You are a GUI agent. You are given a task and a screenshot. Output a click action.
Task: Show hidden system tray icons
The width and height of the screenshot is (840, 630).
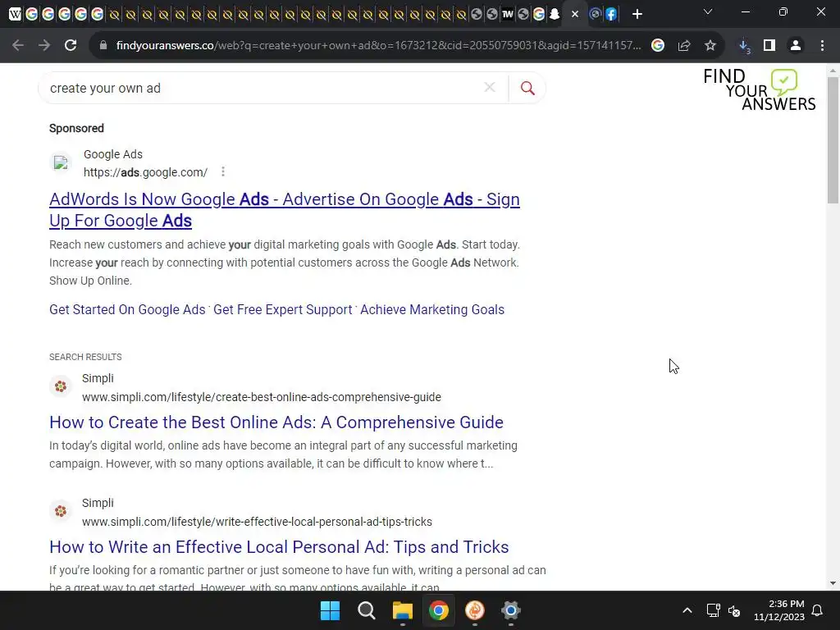tap(687, 610)
